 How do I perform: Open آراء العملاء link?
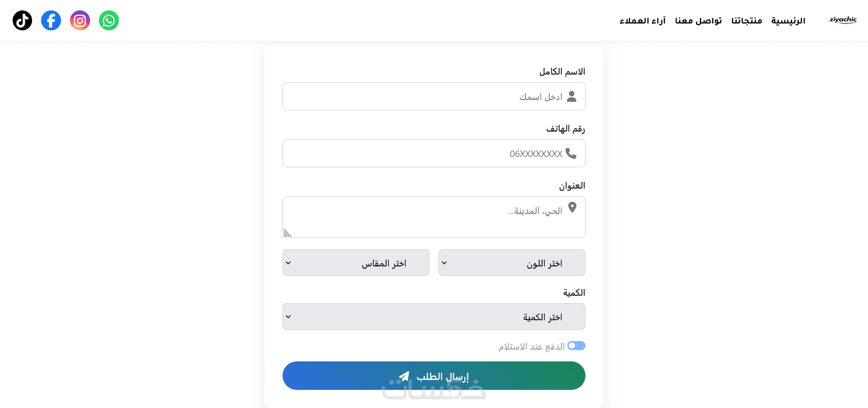click(642, 21)
